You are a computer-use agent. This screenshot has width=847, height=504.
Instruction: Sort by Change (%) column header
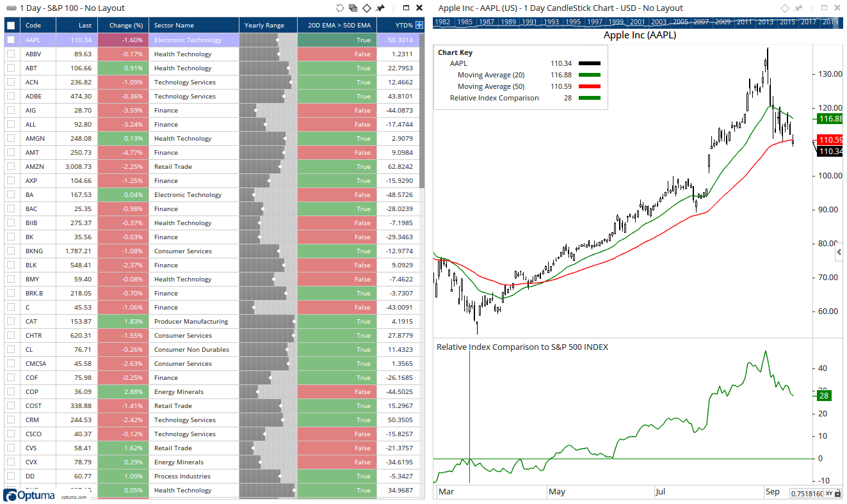pyautogui.click(x=124, y=26)
